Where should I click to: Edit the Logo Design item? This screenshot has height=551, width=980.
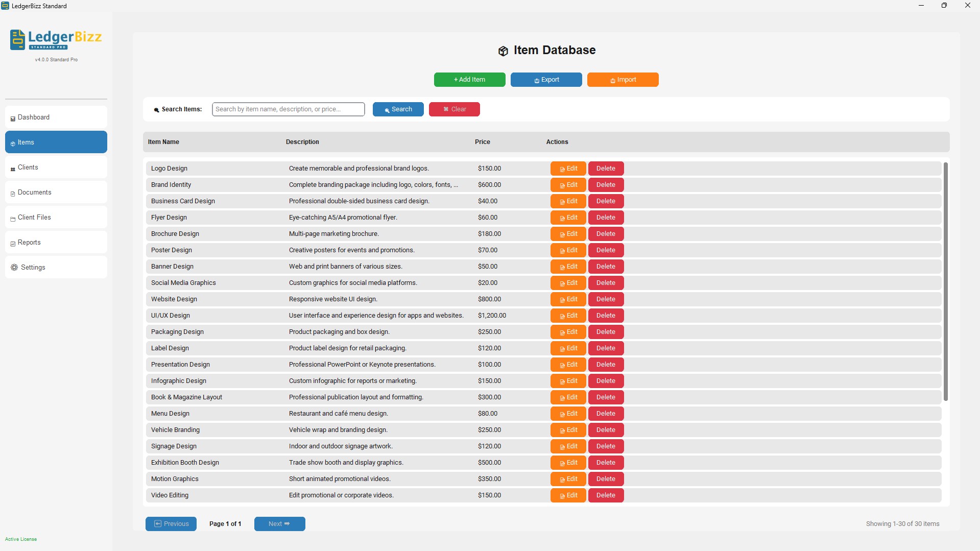point(568,169)
